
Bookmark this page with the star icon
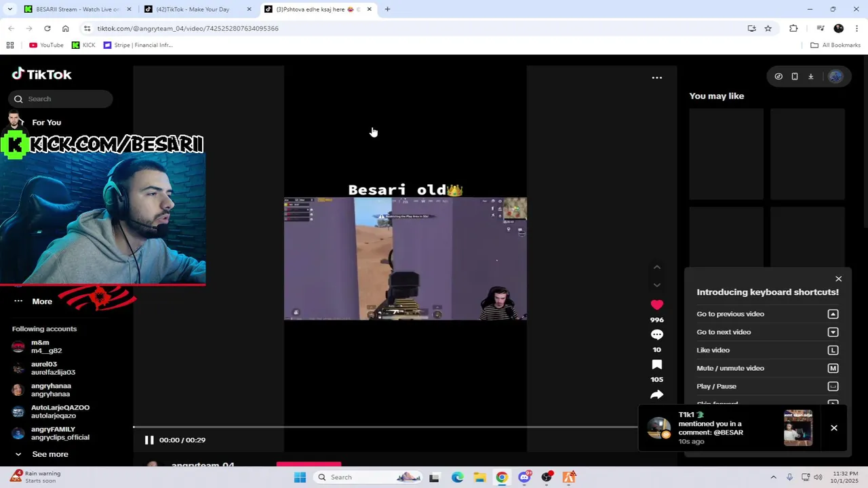(768, 28)
